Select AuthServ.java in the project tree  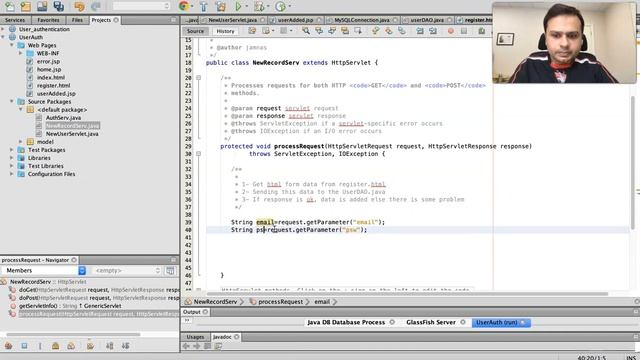pos(63,118)
